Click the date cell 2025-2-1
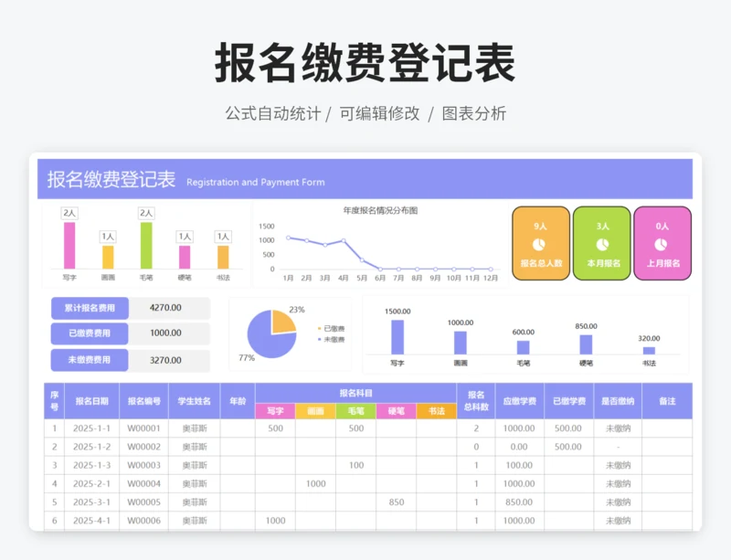Screen dimensions: 731x560 click(92, 483)
